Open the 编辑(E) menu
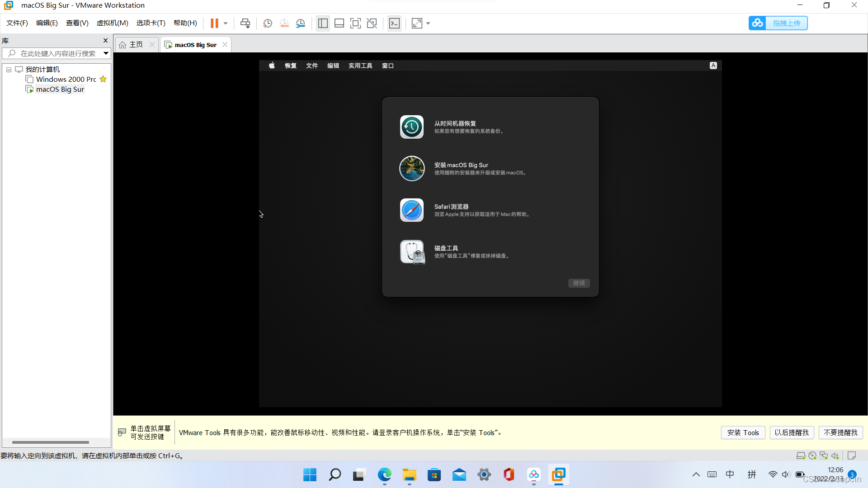This screenshot has height=488, width=868. click(x=47, y=23)
